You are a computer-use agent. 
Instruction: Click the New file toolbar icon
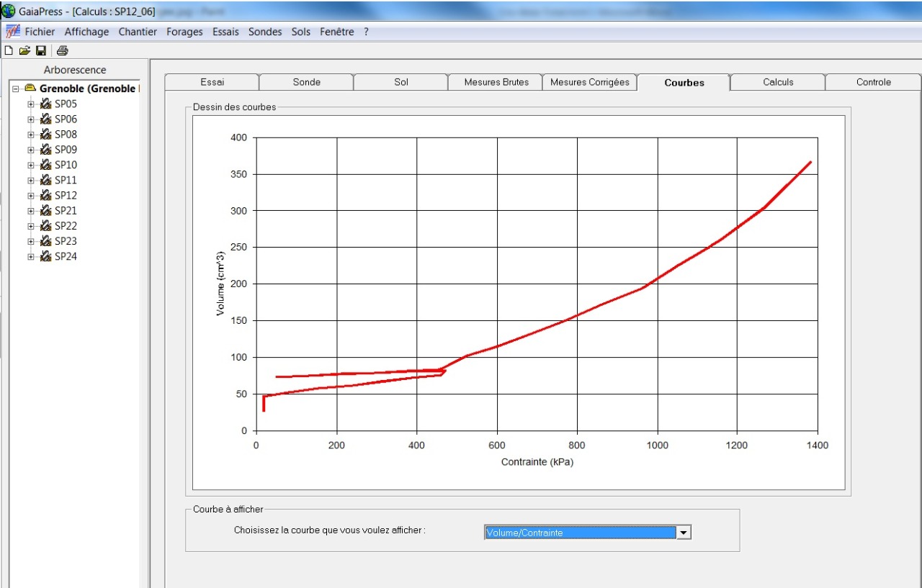click(9, 50)
